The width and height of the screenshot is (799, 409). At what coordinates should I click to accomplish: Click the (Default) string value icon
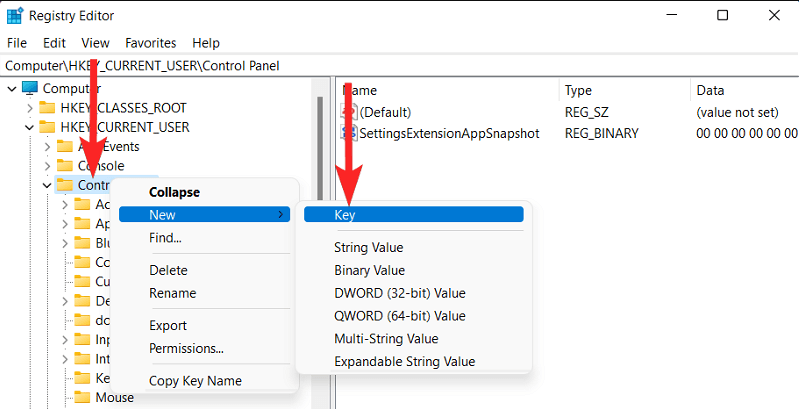[348, 112]
